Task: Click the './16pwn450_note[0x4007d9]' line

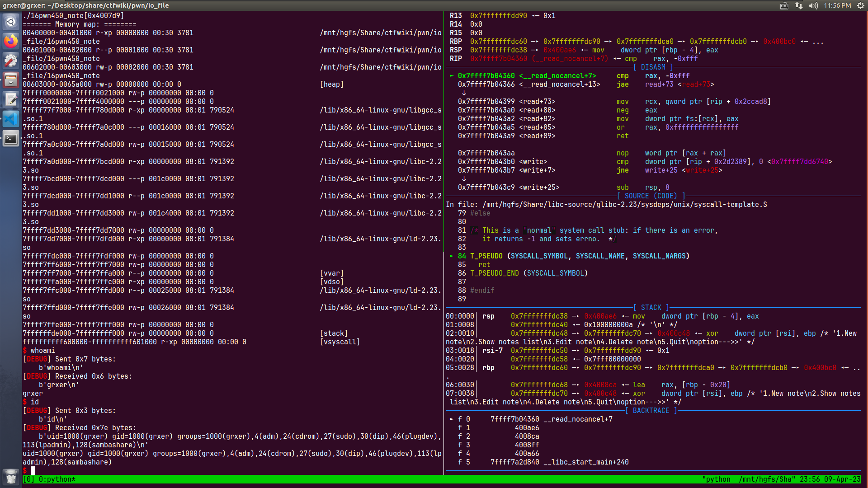Action: pos(73,16)
